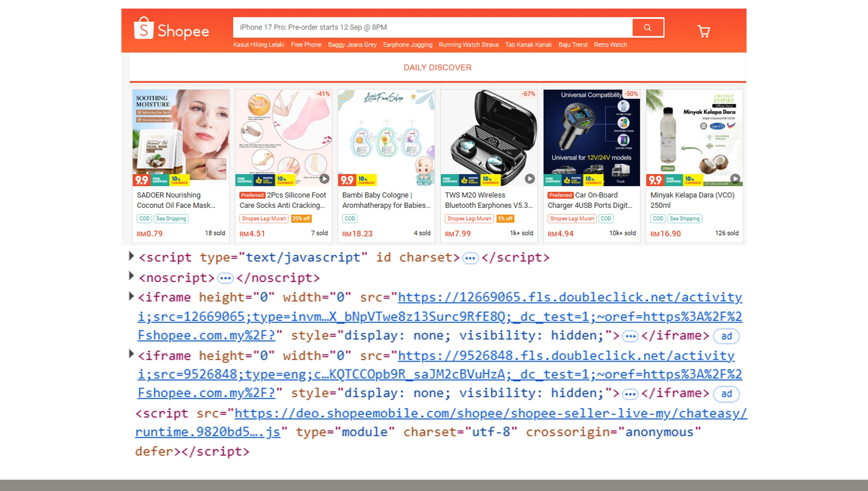
Task: Open the Retro Watch trending search
Action: (610, 45)
